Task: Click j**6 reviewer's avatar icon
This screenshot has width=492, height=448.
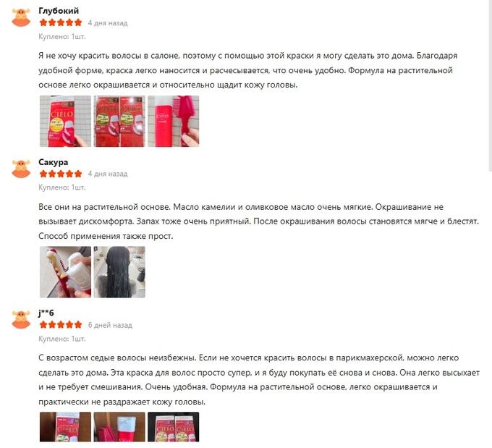Action: click(21, 320)
